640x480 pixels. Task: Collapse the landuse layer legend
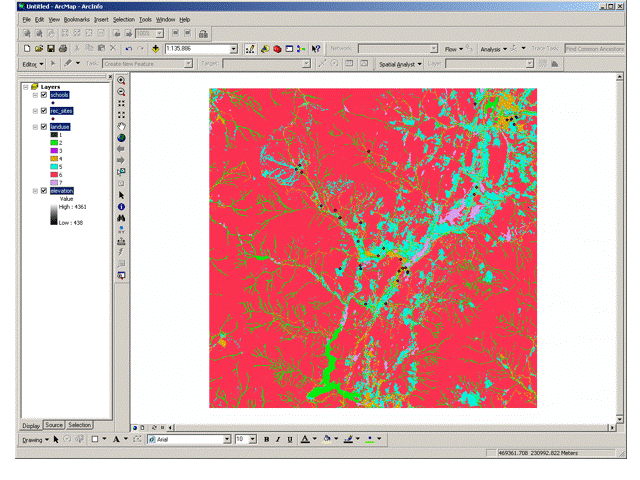pyautogui.click(x=35, y=127)
